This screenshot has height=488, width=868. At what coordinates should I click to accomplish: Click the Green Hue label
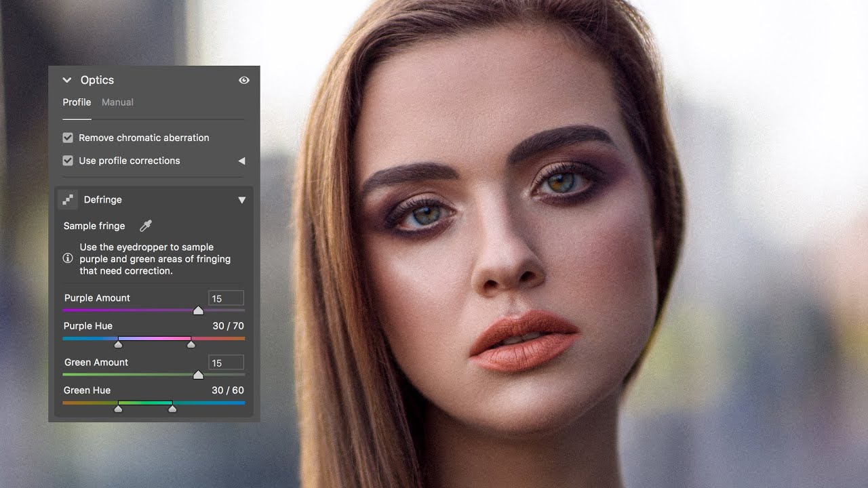[x=87, y=390]
